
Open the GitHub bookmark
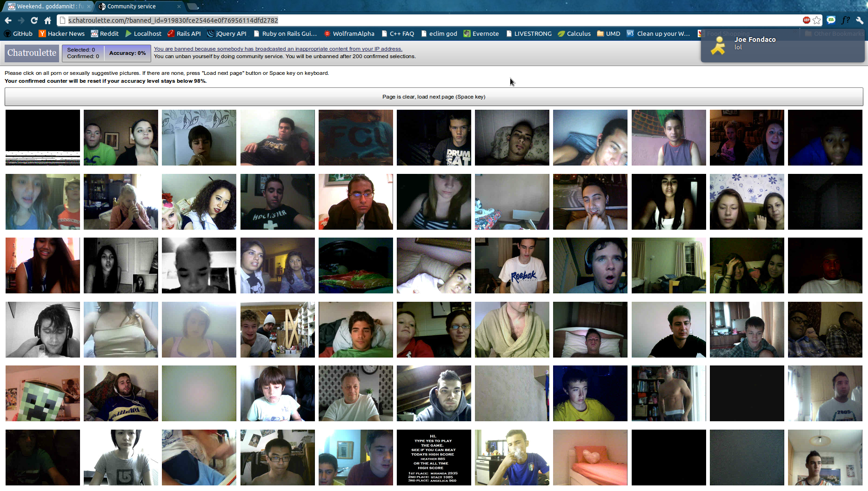pos(18,33)
